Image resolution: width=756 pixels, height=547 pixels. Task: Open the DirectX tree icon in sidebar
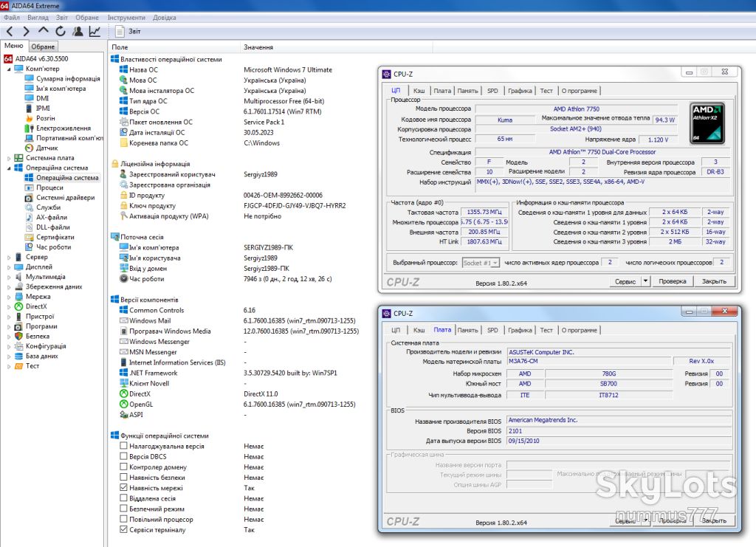18,306
